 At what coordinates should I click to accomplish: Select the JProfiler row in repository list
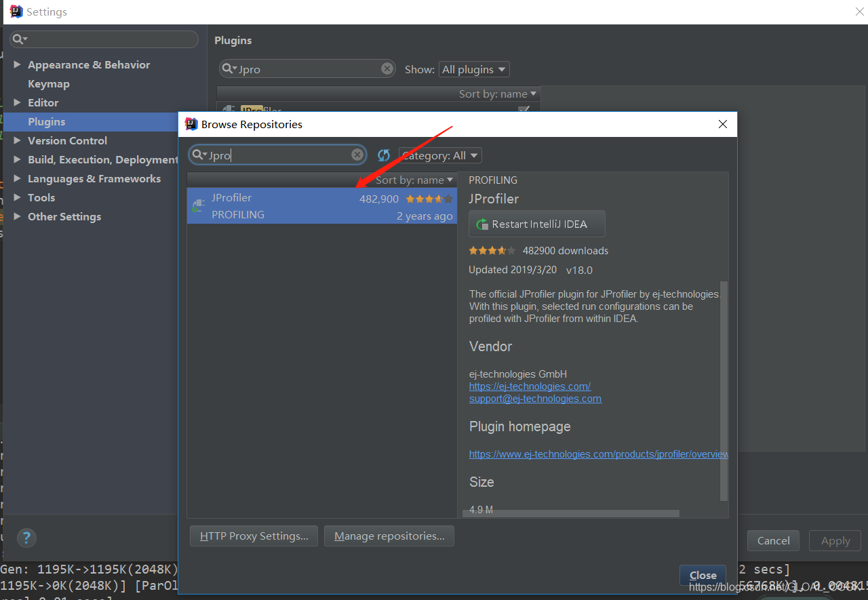point(322,205)
